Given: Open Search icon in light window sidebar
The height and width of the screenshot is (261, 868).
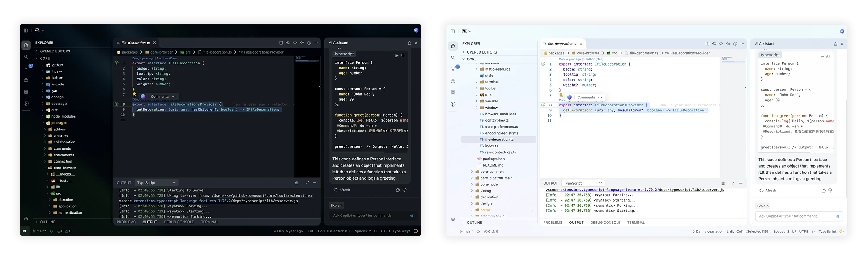Looking at the screenshot, I should tap(453, 58).
